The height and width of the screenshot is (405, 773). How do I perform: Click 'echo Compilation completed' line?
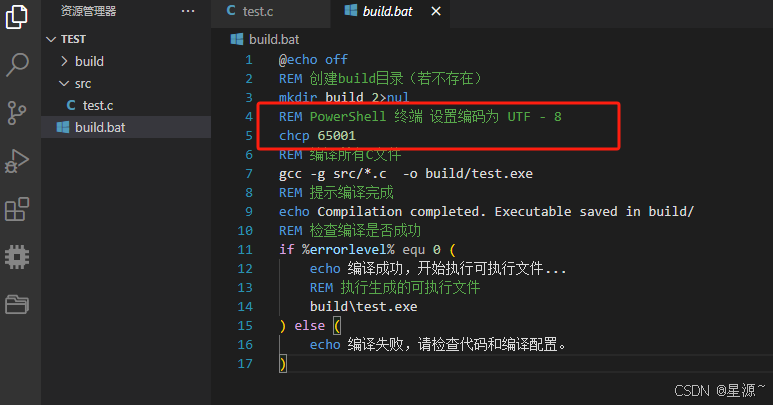pos(486,211)
